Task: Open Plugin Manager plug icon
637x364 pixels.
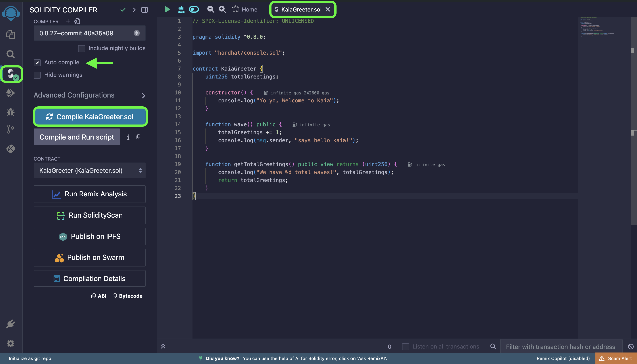Action: click(10, 324)
